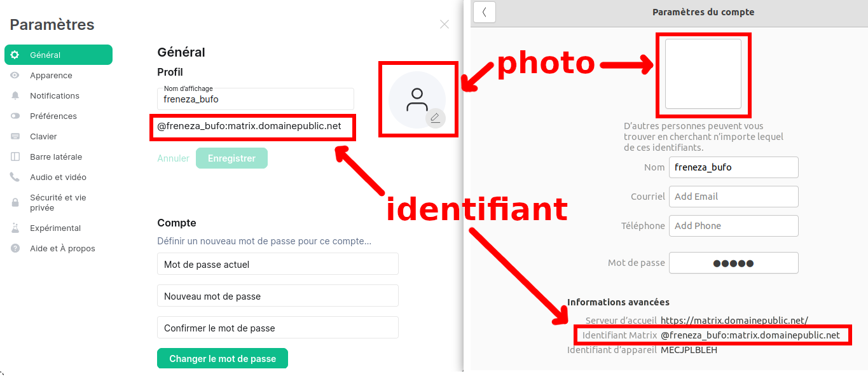Click the Audio et vidéo phone icon
Screen dimensions: 868x376
15,177
